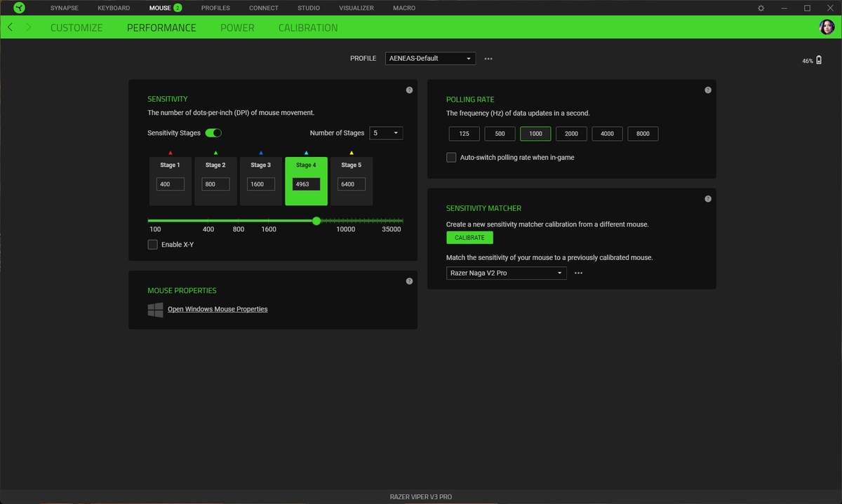Click Stage 1 DPI field 400
This screenshot has width=842, height=504.
[171, 184]
